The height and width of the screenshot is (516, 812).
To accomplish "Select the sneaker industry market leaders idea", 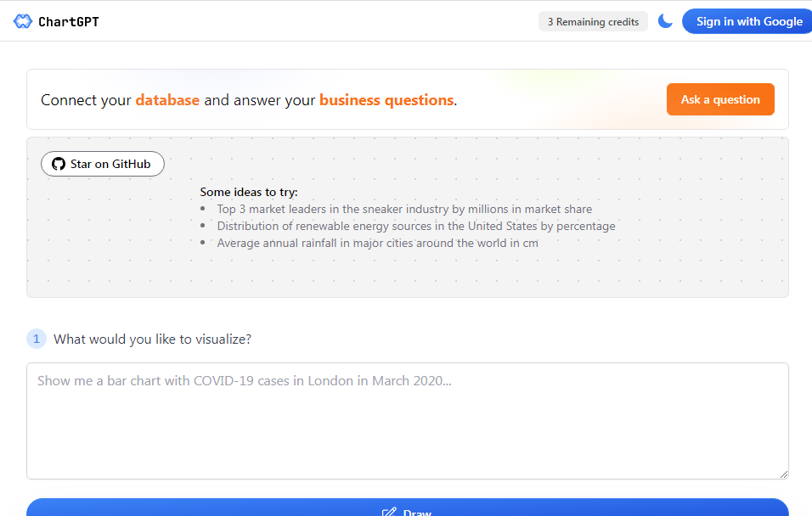I will (404, 209).
